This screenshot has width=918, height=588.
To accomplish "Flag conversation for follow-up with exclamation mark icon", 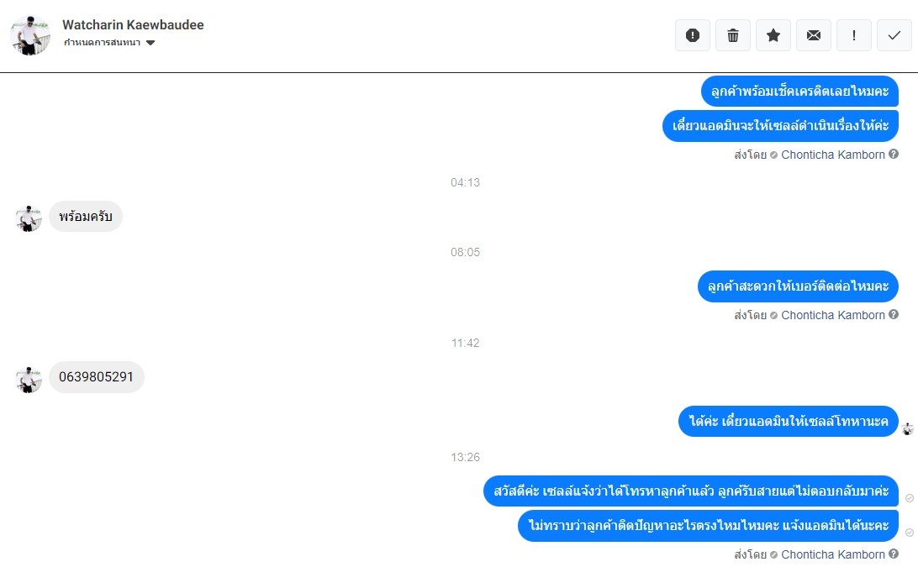I will coord(854,35).
